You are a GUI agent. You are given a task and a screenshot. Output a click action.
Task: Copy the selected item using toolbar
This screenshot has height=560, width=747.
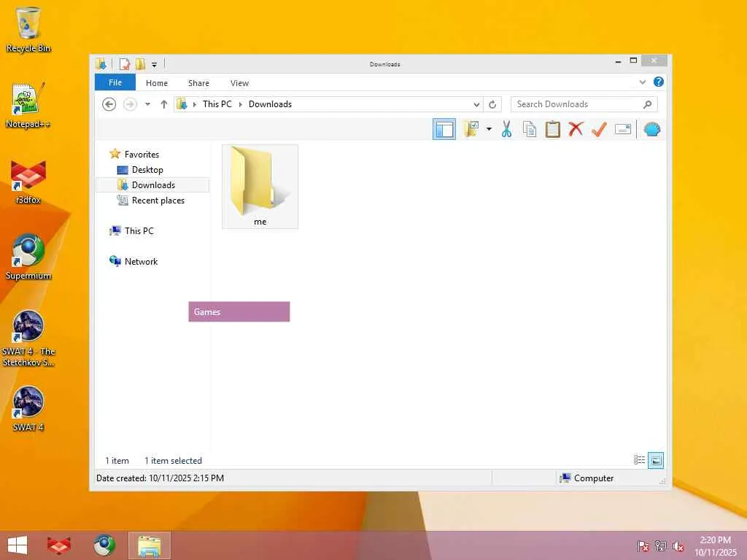[x=530, y=129]
